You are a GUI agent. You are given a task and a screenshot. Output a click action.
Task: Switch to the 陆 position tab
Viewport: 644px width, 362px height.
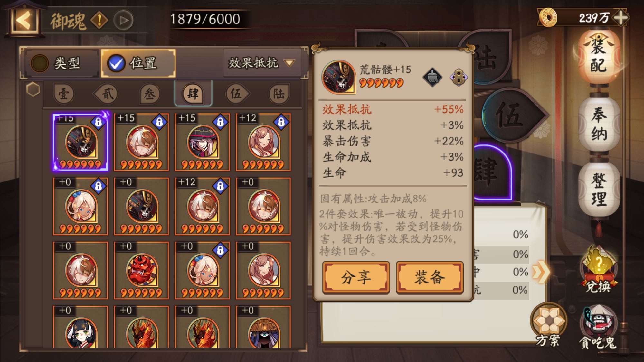tap(279, 94)
